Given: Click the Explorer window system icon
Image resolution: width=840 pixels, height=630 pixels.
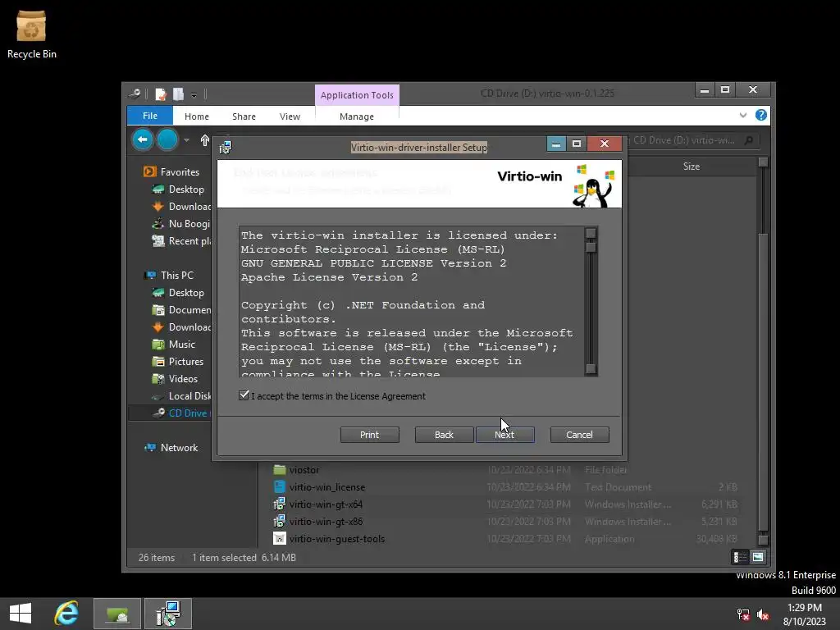Looking at the screenshot, I should coord(135,94).
